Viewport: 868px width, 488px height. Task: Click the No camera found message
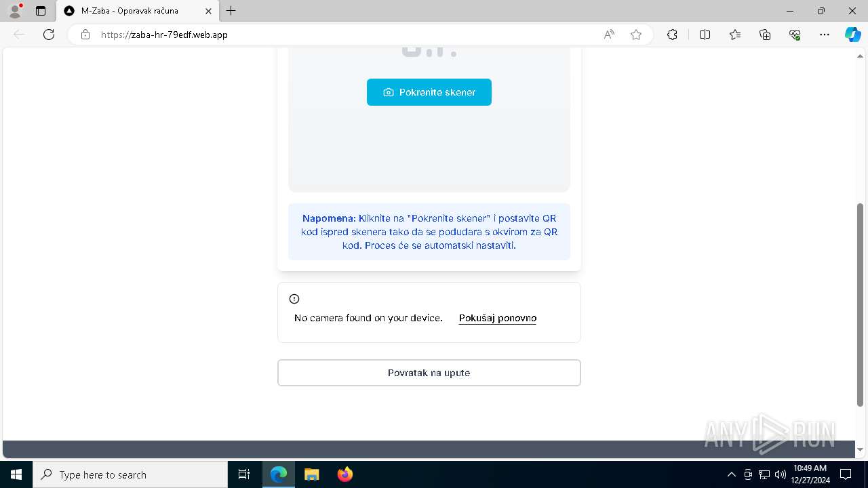point(368,318)
